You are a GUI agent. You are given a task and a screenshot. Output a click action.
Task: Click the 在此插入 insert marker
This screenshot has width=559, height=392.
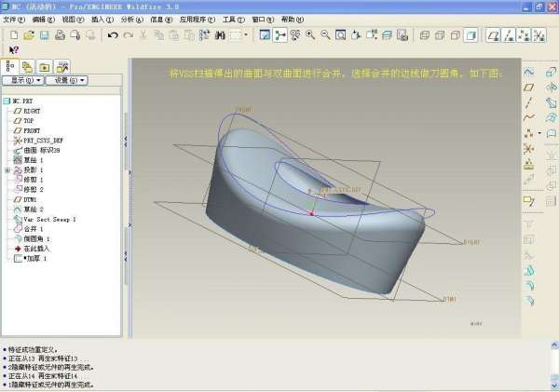(32, 249)
